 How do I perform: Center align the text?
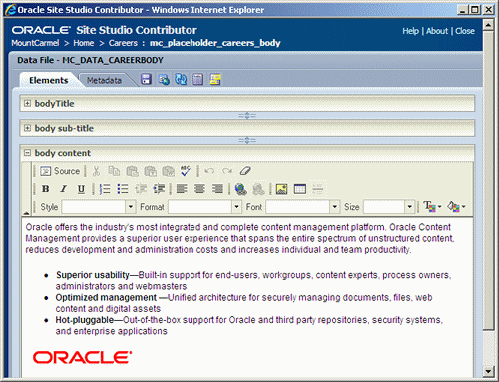(x=199, y=189)
